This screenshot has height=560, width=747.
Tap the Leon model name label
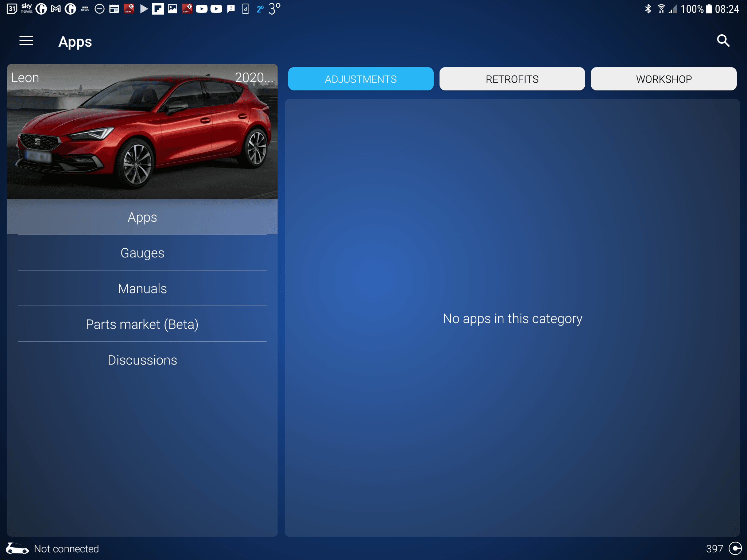25,78
